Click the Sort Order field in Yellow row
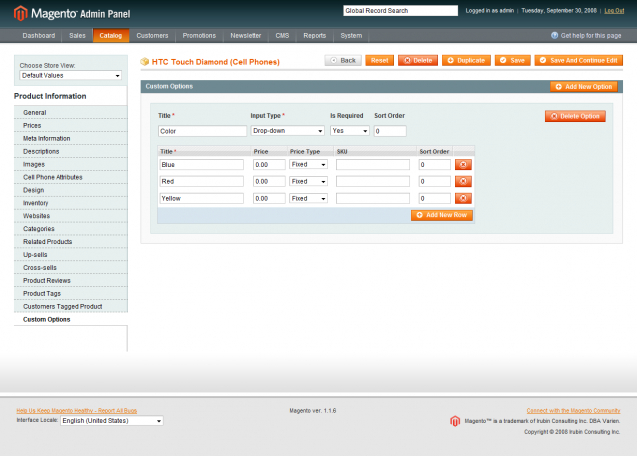637x456 pixels. [x=434, y=198]
